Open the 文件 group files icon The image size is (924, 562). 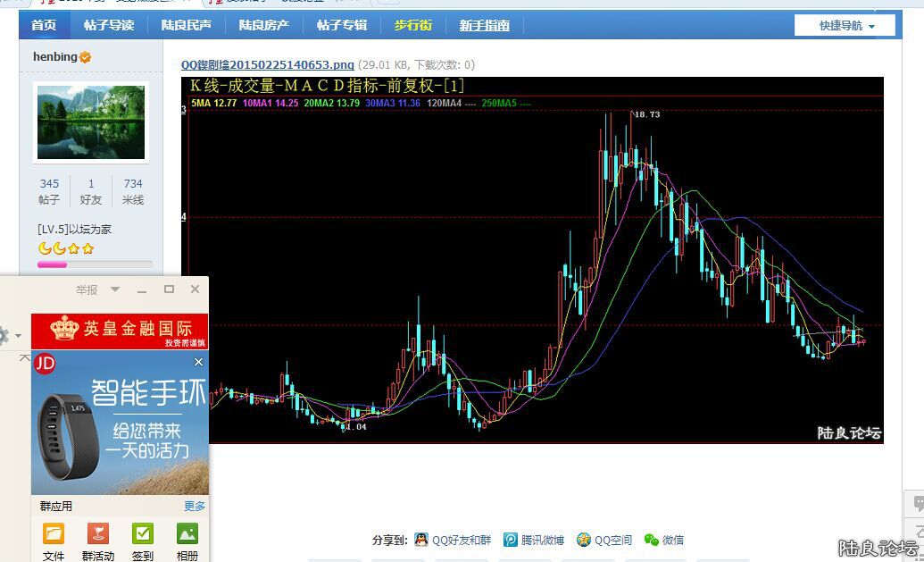tap(54, 534)
